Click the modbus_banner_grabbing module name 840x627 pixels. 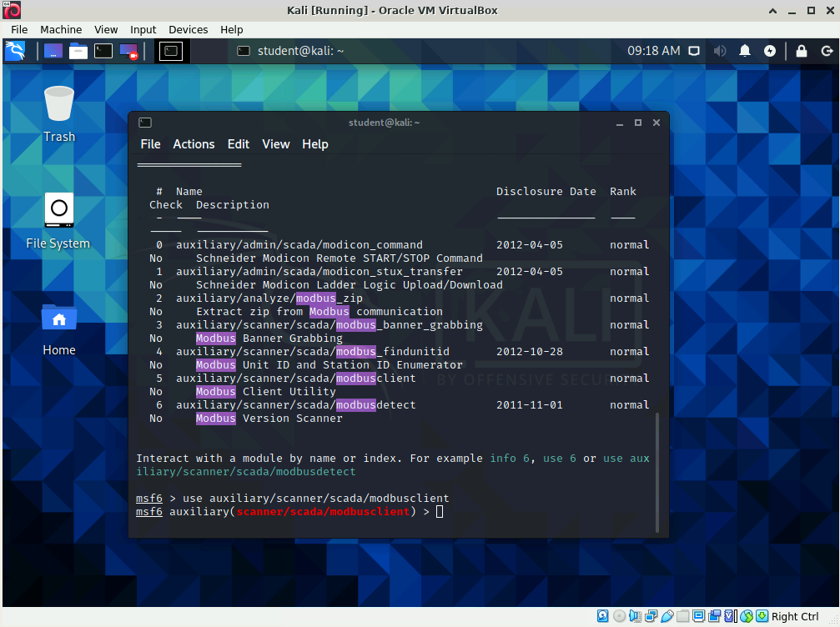[329, 325]
